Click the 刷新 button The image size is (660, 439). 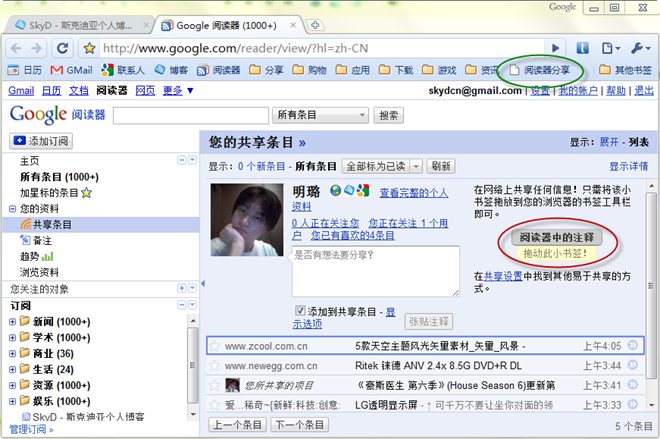440,166
